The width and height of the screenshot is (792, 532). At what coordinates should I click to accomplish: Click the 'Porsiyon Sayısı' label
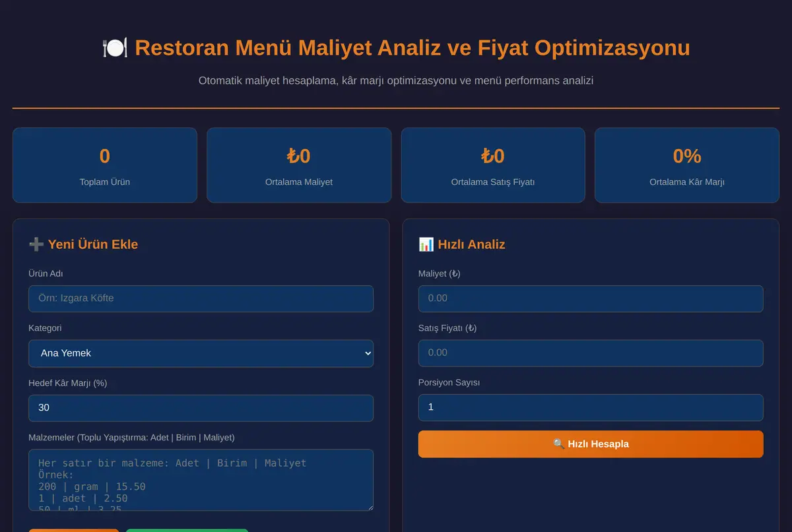pyautogui.click(x=449, y=382)
